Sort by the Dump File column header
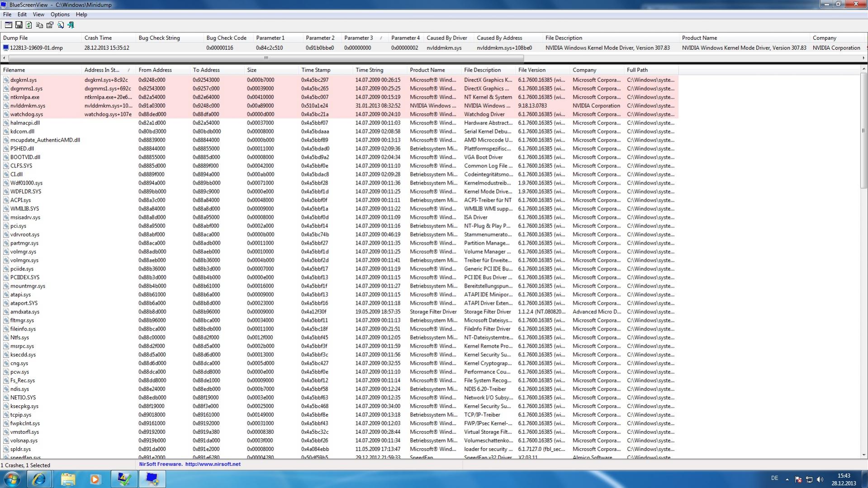Image resolution: width=868 pixels, height=488 pixels. pos(41,38)
